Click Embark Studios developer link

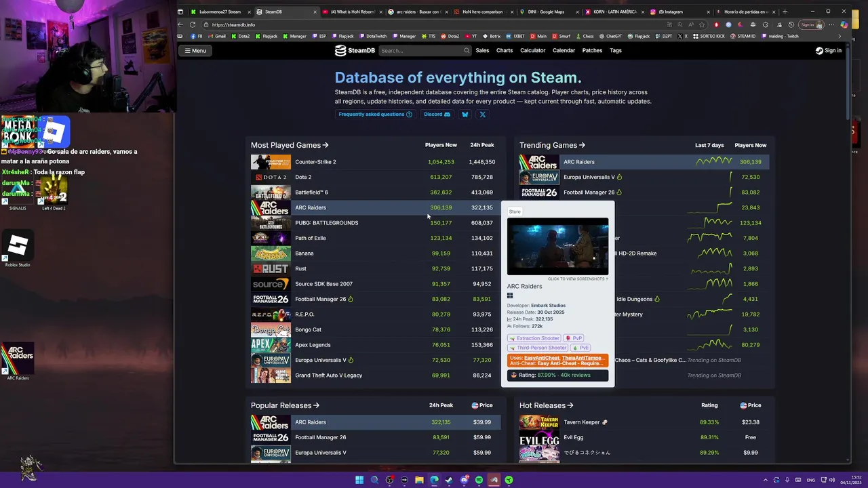(548, 306)
